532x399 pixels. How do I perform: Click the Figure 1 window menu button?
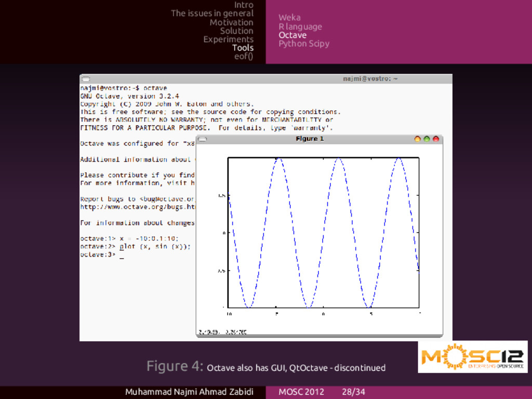202,139
